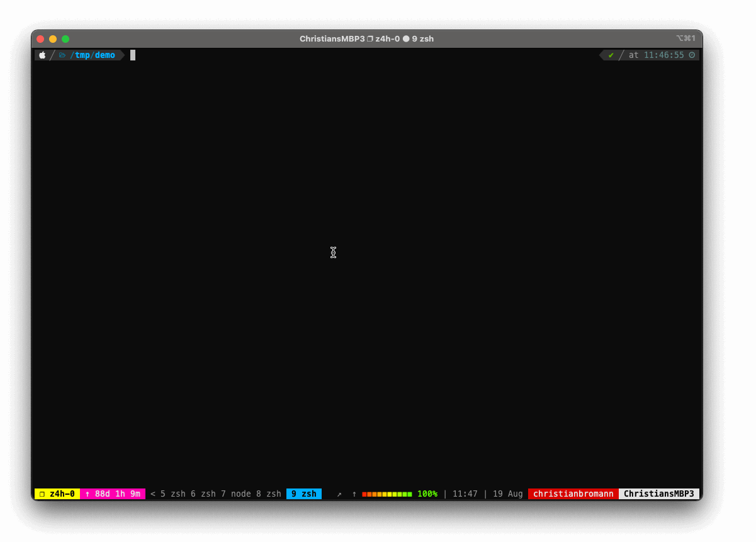Close the terminal window with red button
The image size is (756, 542).
[x=41, y=39]
